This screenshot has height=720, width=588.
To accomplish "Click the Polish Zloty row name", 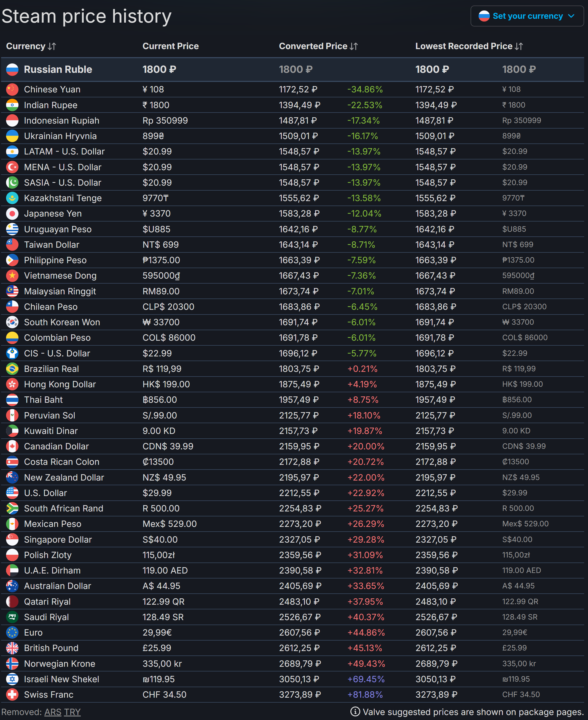I will [48, 555].
